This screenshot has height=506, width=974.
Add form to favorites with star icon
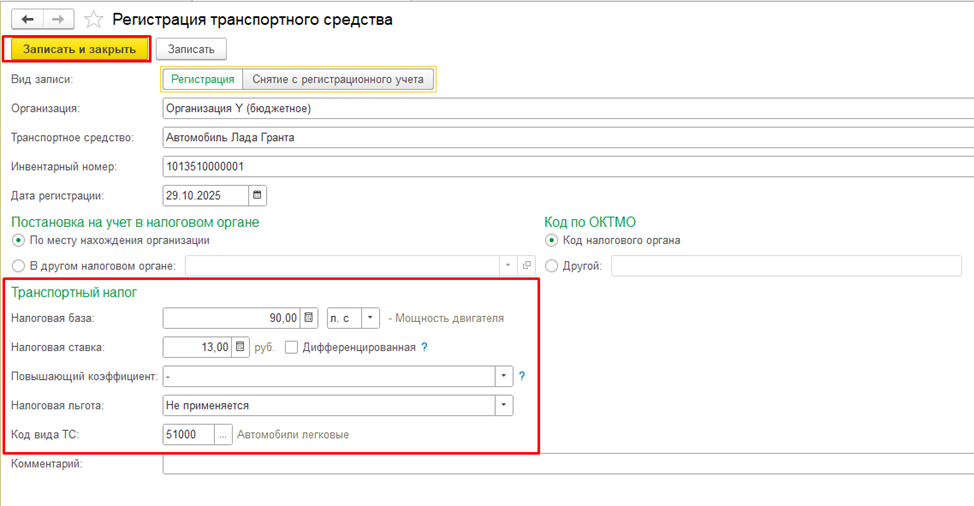93,20
